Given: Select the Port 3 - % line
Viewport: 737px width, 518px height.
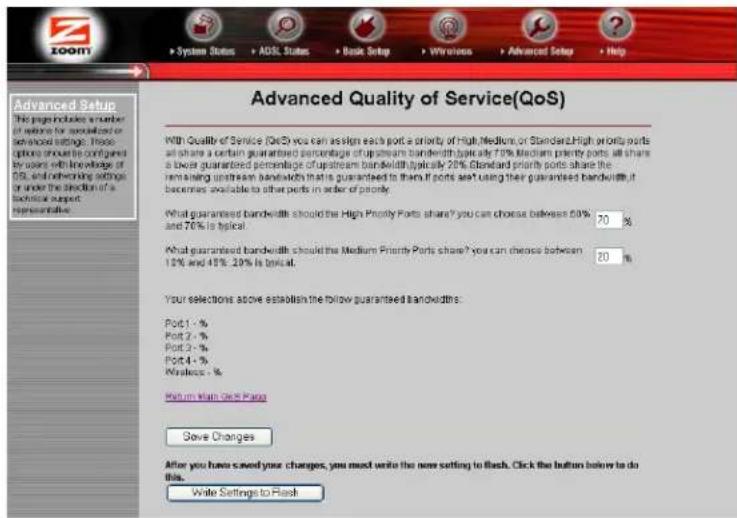Looking at the screenshot, I should [x=186, y=348].
